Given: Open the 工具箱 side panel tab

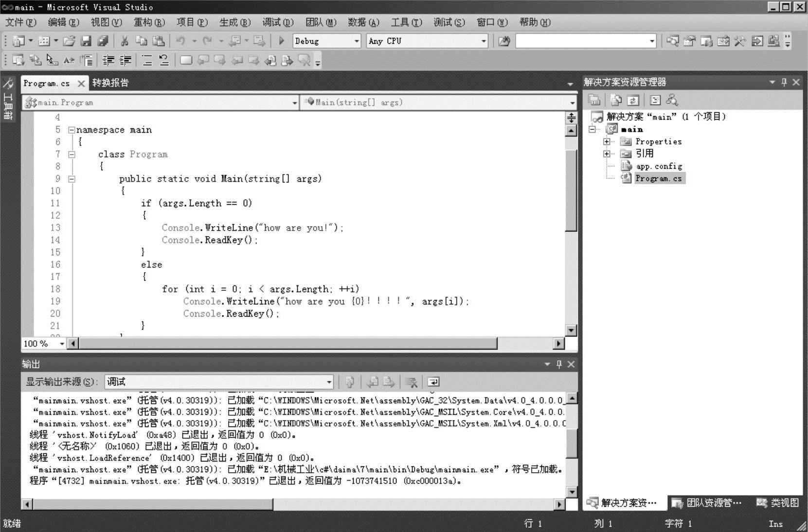Looking at the screenshot, I should tap(8, 99).
